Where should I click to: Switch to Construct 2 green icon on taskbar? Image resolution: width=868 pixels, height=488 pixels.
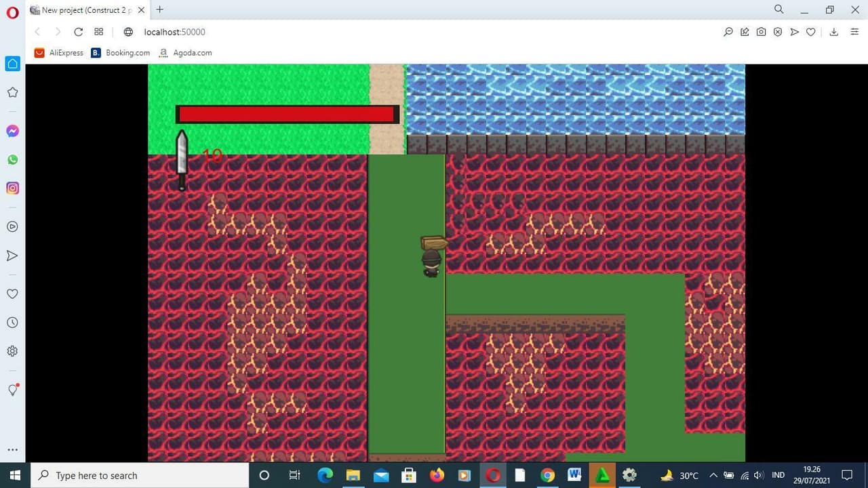coord(602,475)
